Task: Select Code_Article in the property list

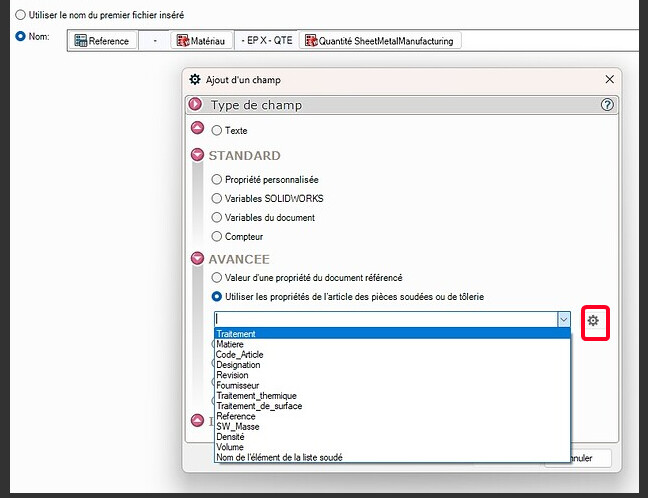Action: [x=240, y=355]
